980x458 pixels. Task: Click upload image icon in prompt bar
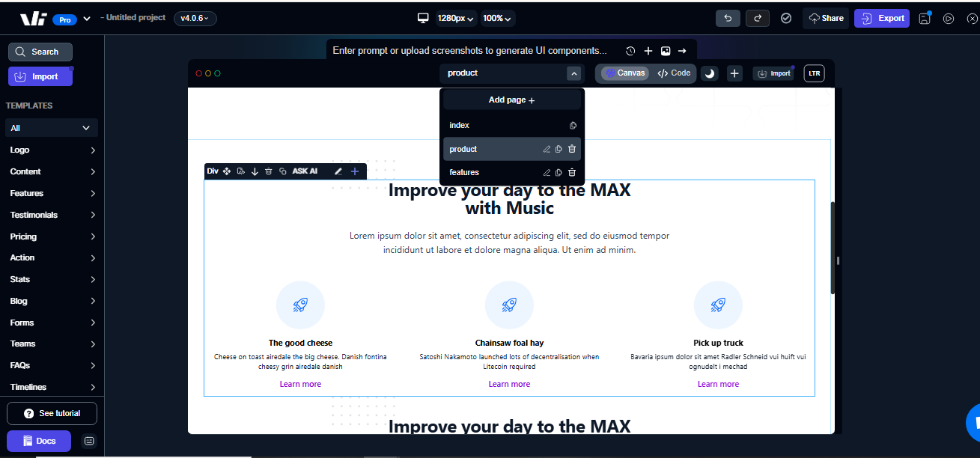click(666, 51)
